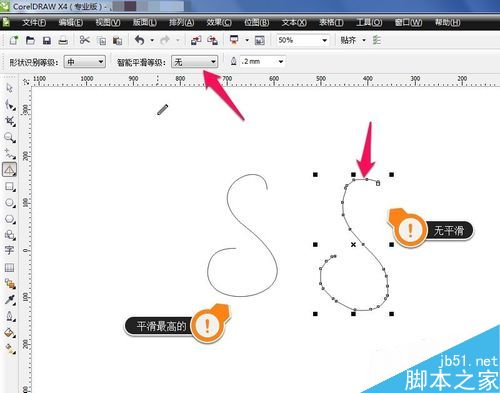This screenshot has width=500, height=393.
Task: Open the 窗口(W) menu
Action: pyautogui.click(x=408, y=23)
